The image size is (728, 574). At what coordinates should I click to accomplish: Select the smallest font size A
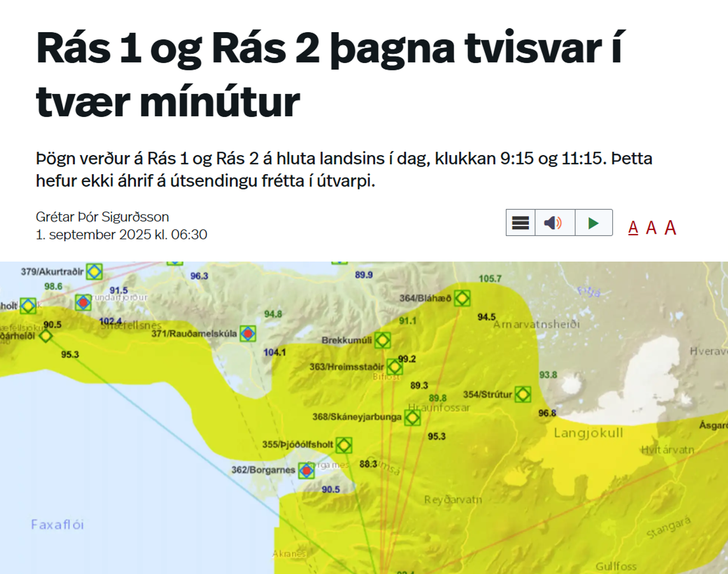[633, 228]
